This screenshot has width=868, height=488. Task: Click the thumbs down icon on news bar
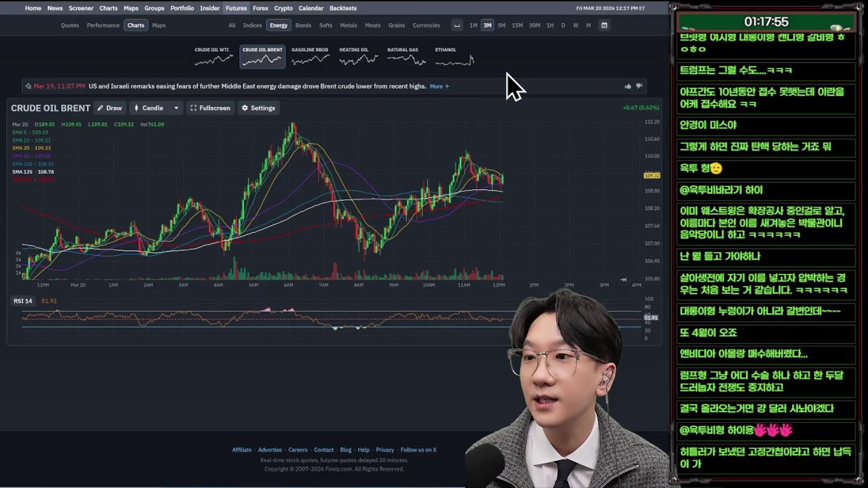click(x=639, y=86)
